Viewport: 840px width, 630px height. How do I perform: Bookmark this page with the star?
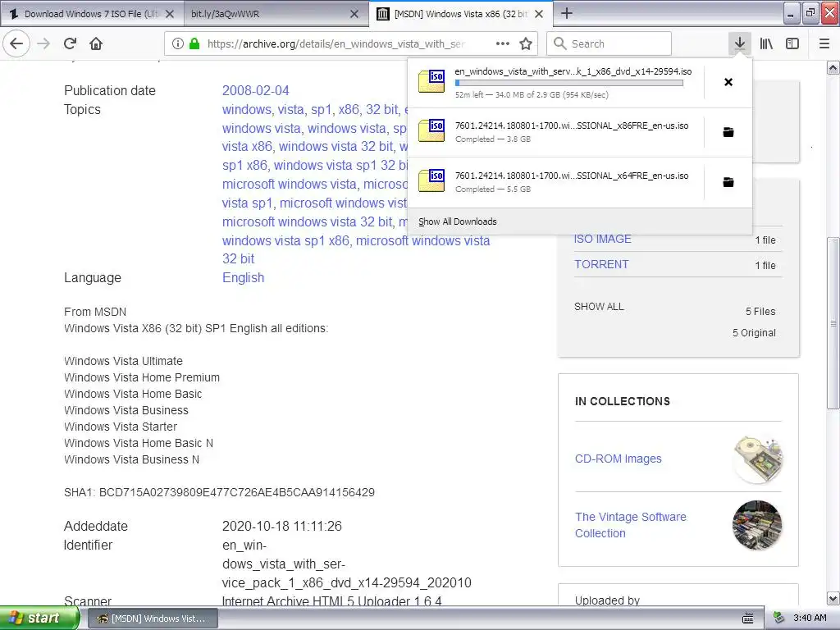pyautogui.click(x=526, y=43)
